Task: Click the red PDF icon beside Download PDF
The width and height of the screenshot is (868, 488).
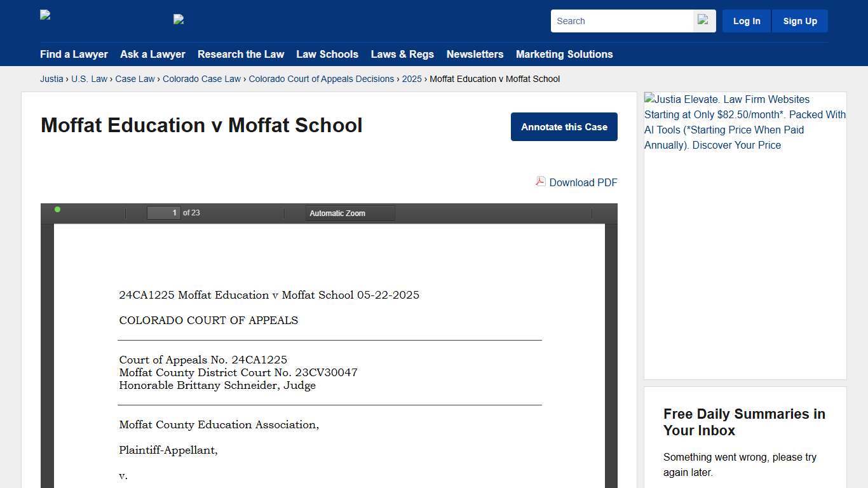Action: click(539, 182)
